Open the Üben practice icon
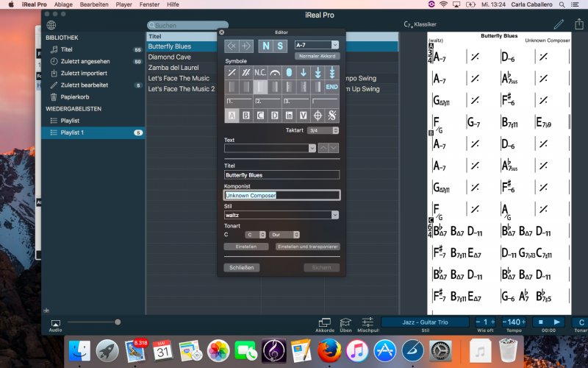Image resolution: width=588 pixels, height=368 pixels. 345,322
